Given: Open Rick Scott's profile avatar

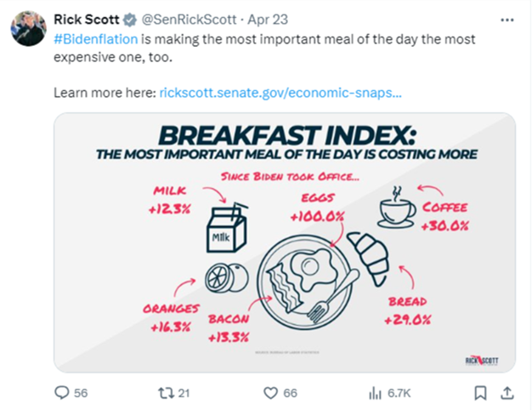Looking at the screenshot, I should pyautogui.click(x=29, y=28).
